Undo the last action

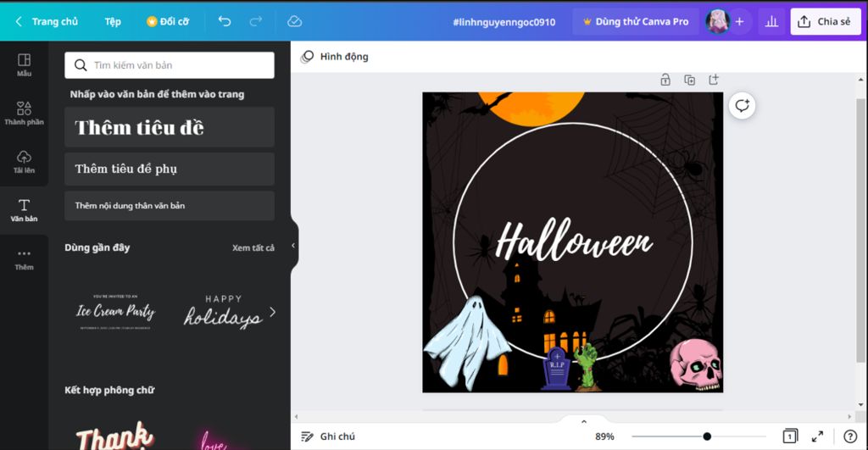pos(224,21)
